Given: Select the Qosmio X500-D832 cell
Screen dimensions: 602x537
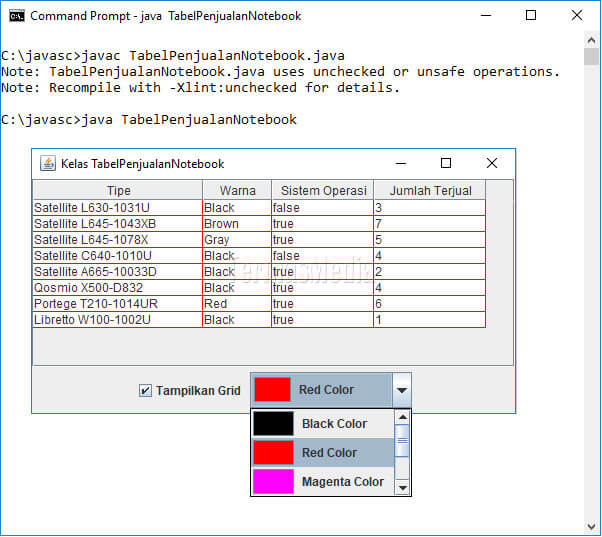Looking at the screenshot, I should click(117, 288).
